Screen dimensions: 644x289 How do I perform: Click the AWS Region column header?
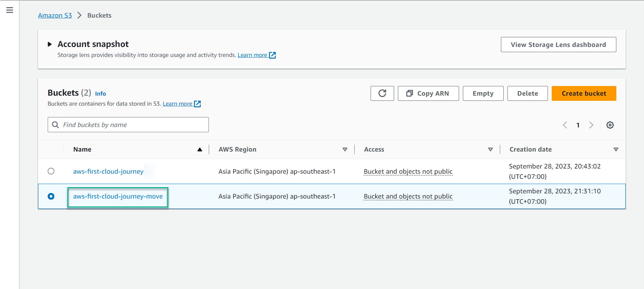tap(237, 150)
